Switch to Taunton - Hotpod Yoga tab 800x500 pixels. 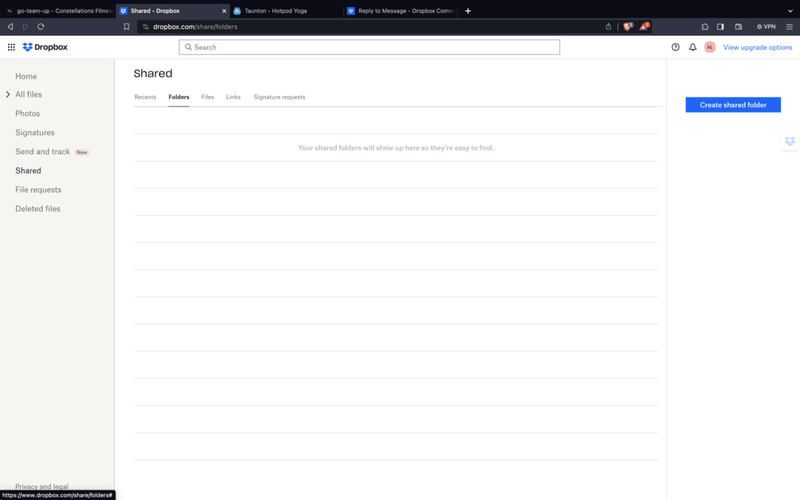286,11
